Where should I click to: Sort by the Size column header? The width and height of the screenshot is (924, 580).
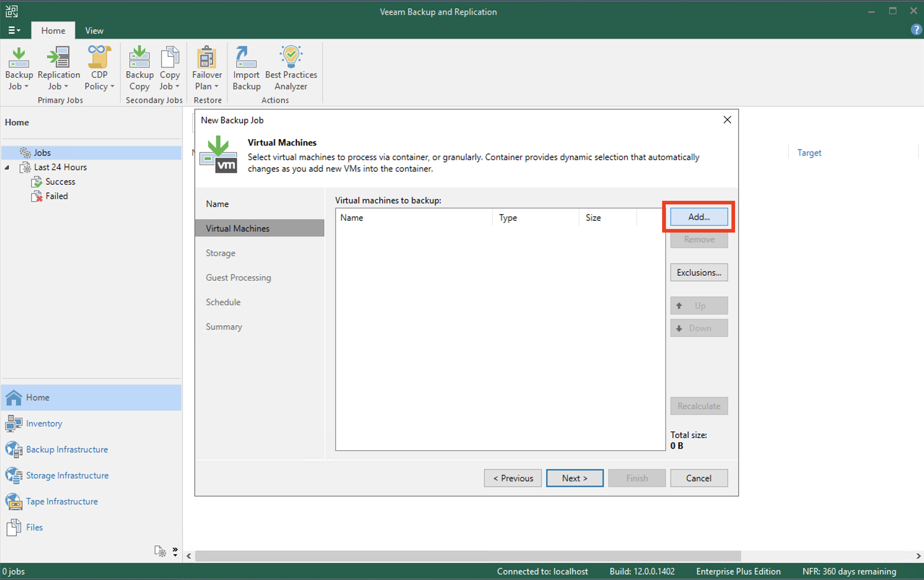pos(608,217)
